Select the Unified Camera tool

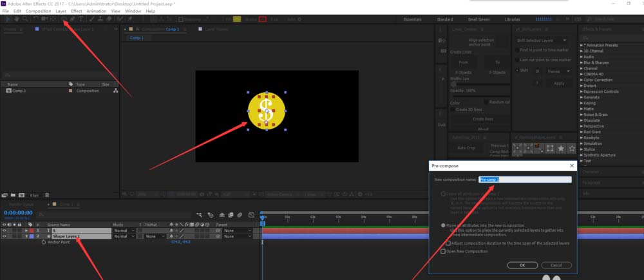click(x=44, y=19)
